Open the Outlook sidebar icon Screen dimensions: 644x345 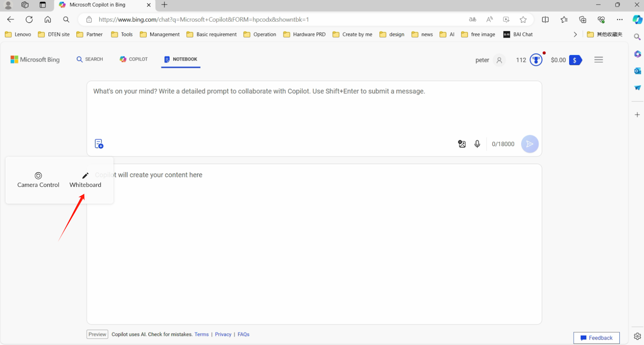637,71
